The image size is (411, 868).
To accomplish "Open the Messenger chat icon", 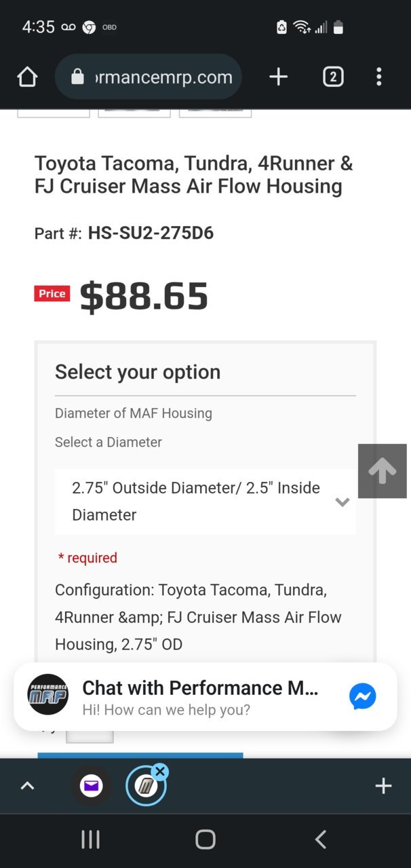I will point(363,696).
